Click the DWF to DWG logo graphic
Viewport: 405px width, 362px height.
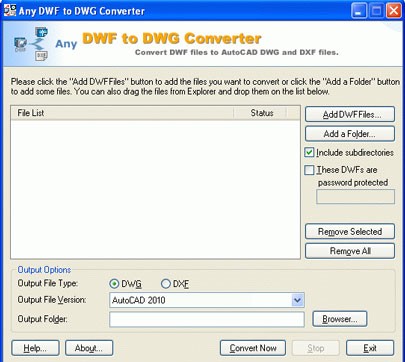point(32,44)
